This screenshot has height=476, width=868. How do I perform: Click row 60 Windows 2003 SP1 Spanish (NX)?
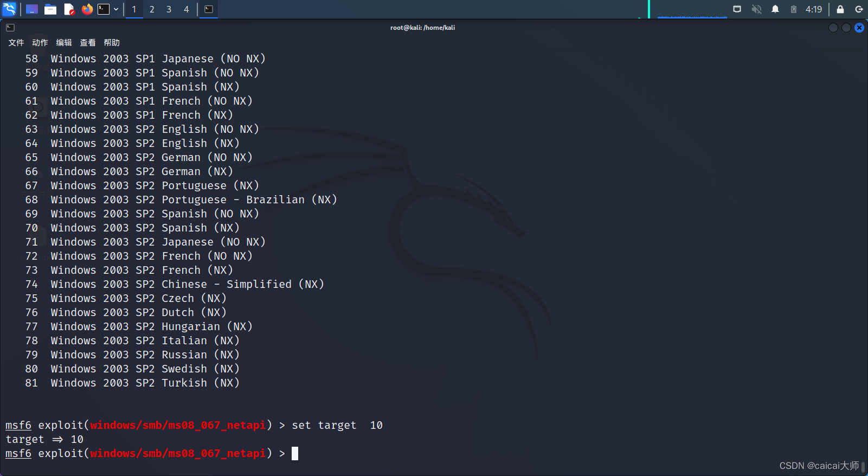click(x=132, y=87)
